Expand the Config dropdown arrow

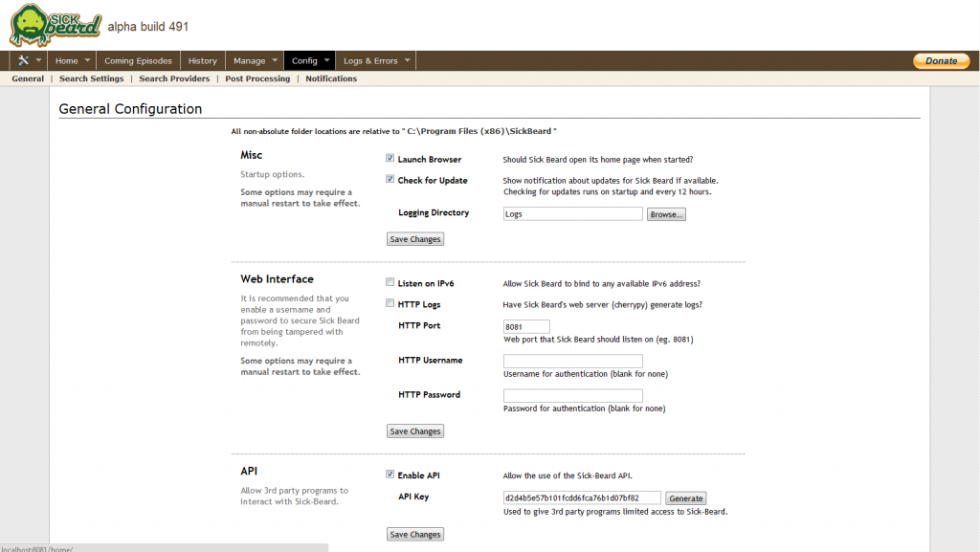click(x=327, y=60)
